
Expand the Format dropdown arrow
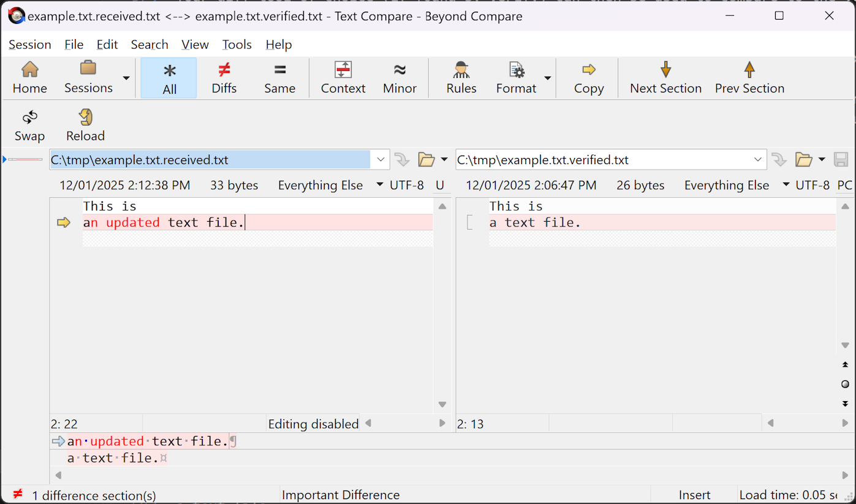click(548, 78)
